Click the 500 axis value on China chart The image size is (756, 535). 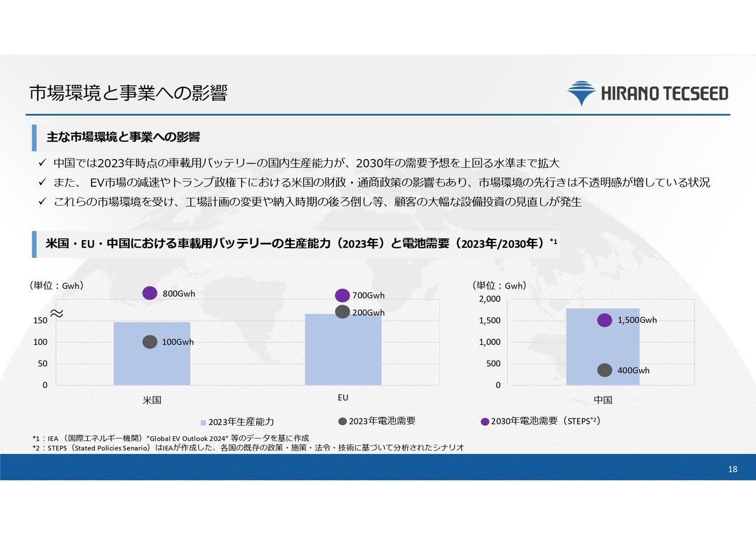coord(493,364)
